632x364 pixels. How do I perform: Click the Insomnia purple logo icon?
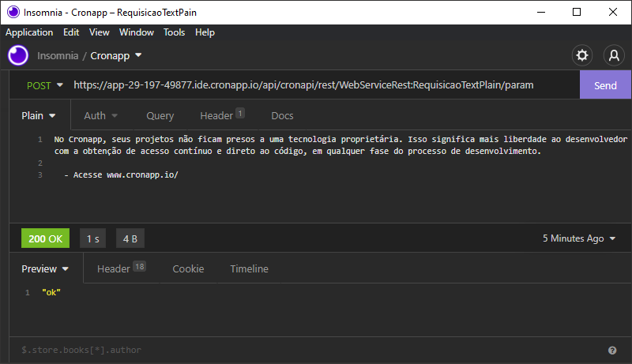click(18, 55)
